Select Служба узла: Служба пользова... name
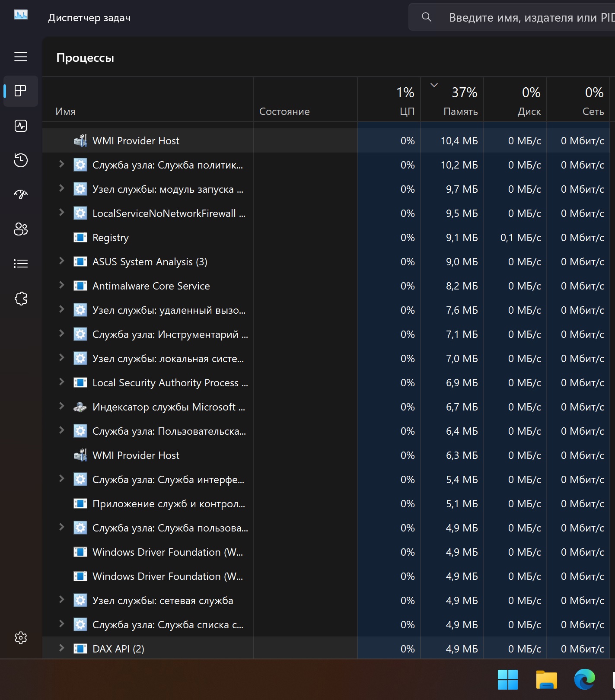 (170, 528)
